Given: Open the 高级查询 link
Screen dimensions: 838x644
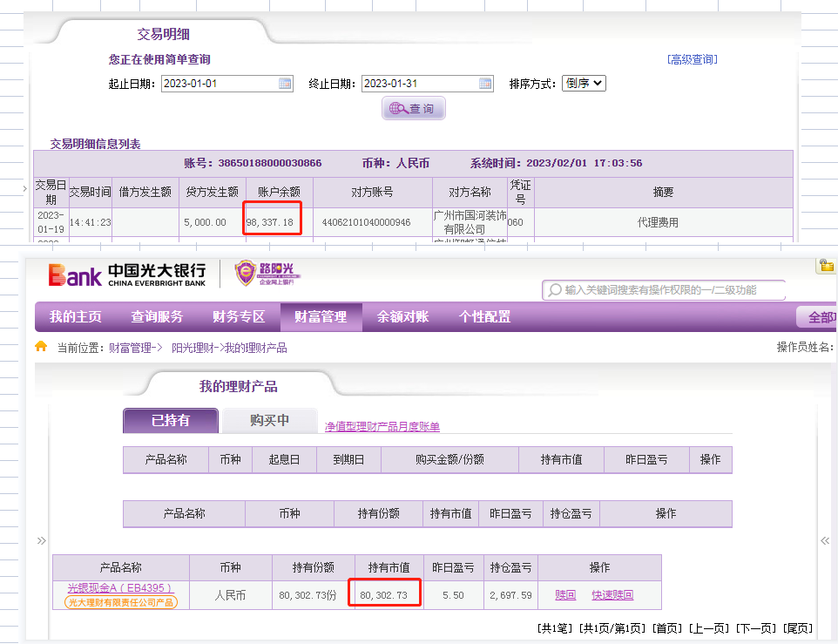Looking at the screenshot, I should click(x=693, y=59).
